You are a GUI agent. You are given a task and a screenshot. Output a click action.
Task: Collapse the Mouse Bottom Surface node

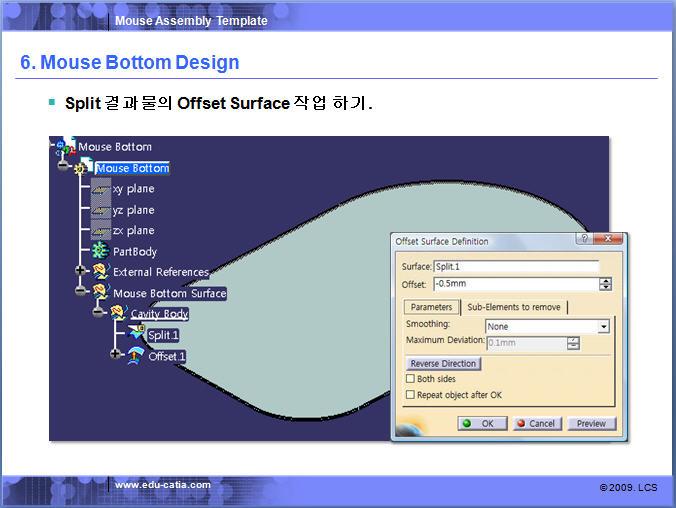click(x=81, y=293)
